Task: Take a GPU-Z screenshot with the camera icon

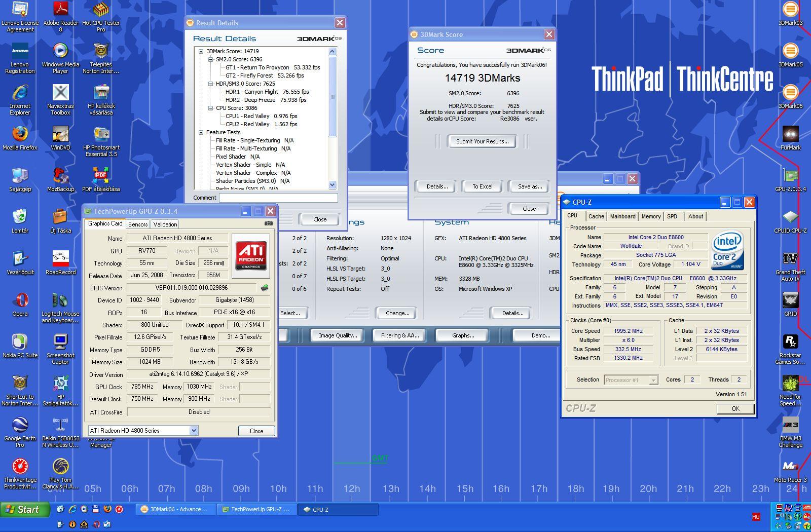Action: point(269,223)
